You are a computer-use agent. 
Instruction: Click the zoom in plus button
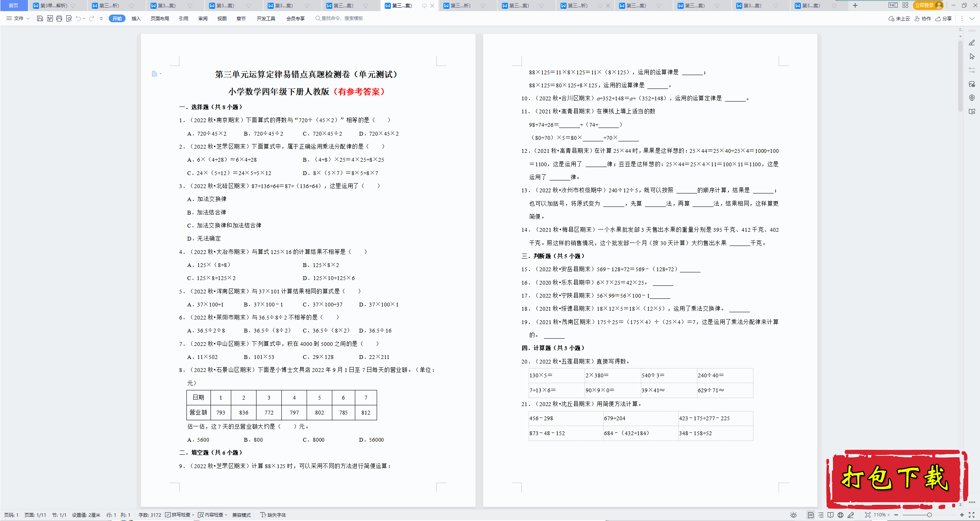coord(962,515)
